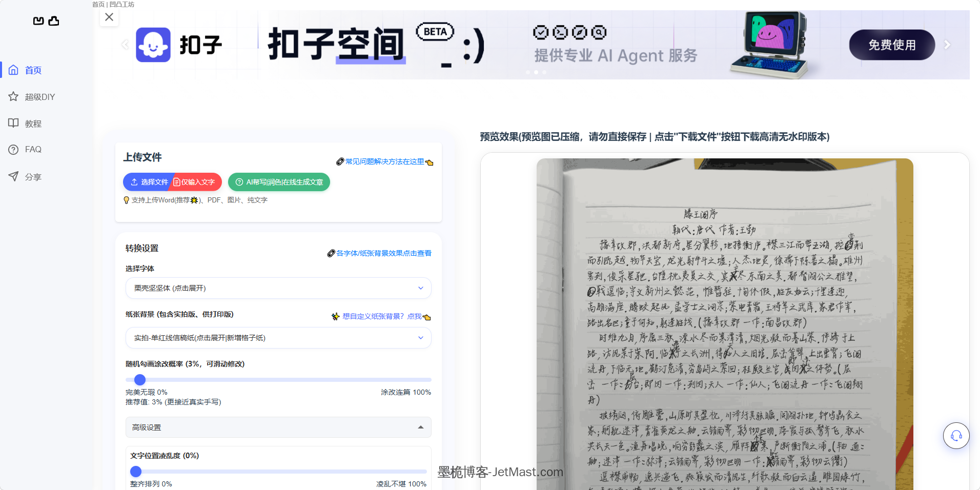Image resolution: width=980 pixels, height=490 pixels.
Task: Click the 整齐排列 0% label
Action: point(151,484)
